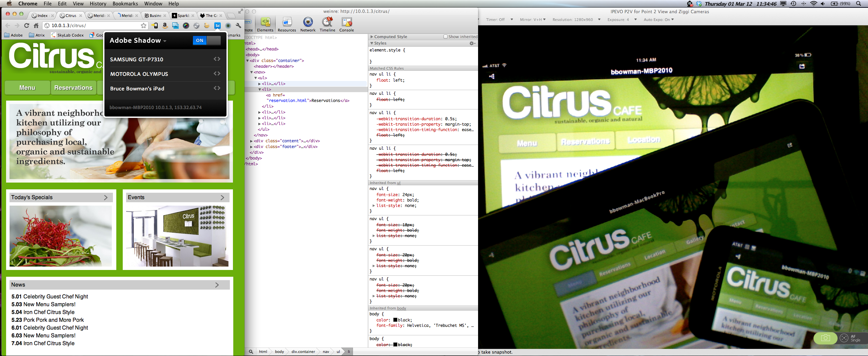Open the News section header
Screen dimensions: 868x356
tap(119, 285)
